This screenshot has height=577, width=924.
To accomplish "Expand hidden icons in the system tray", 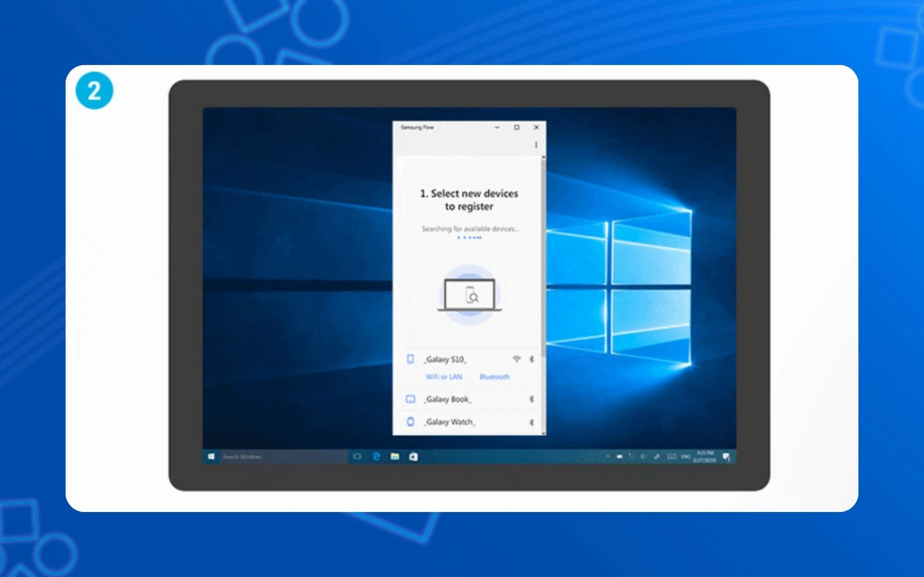I will [608, 456].
